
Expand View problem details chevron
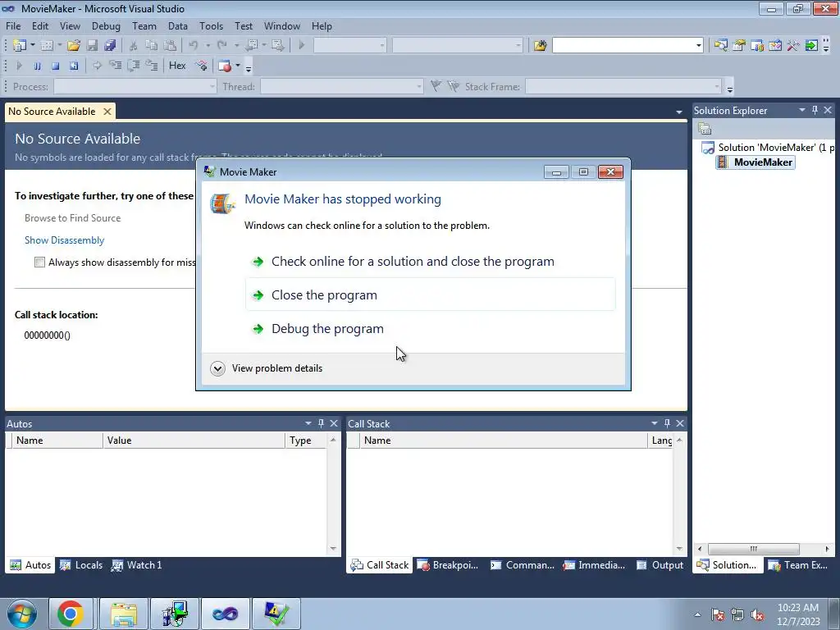[x=217, y=368]
